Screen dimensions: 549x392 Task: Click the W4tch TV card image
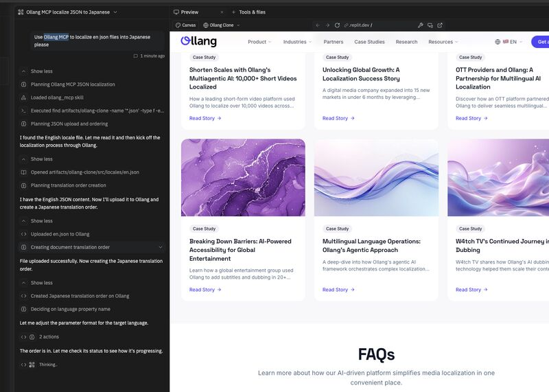(498, 178)
